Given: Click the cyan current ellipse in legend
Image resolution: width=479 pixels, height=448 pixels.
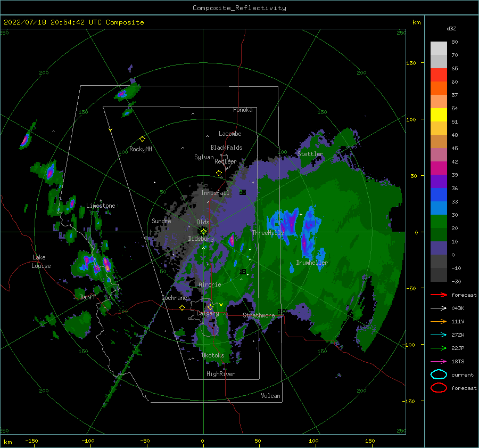Looking at the screenshot, I should (x=439, y=374).
